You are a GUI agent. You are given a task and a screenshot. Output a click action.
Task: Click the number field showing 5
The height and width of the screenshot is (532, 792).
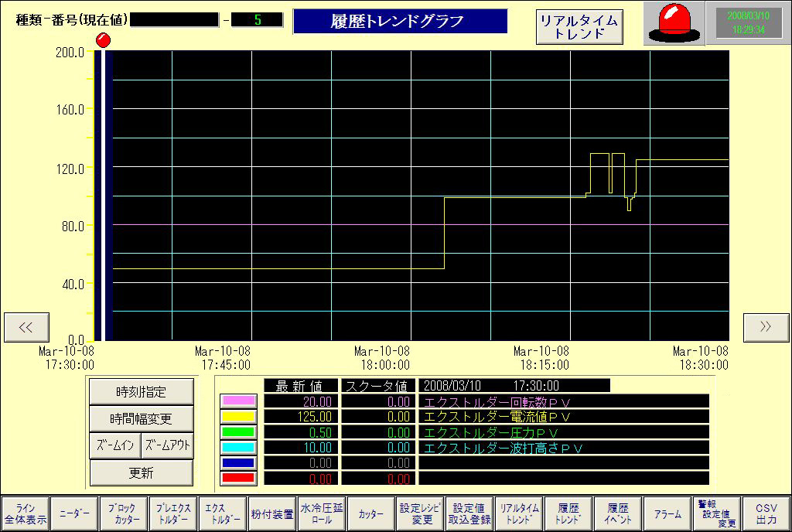tap(257, 20)
